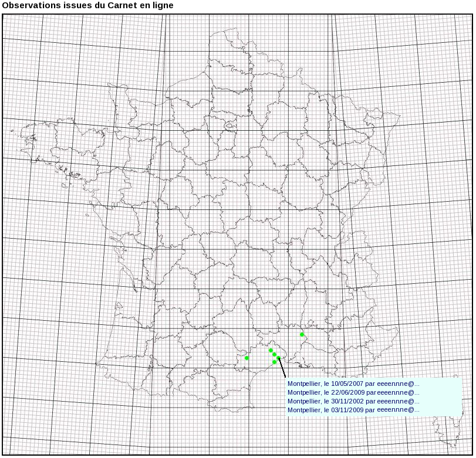Click 'eeeennne@...' in the last tooltip line

(x=398, y=410)
